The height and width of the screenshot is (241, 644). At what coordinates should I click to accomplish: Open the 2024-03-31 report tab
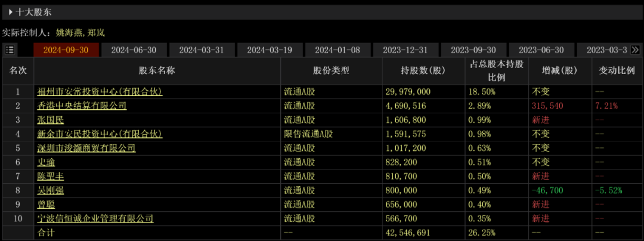202,50
